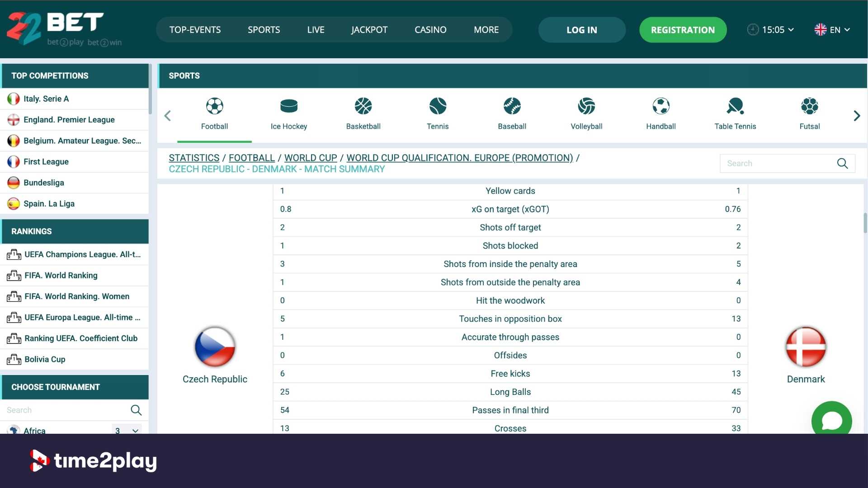Open the MORE menu item
The image size is (868, 488).
click(x=486, y=30)
